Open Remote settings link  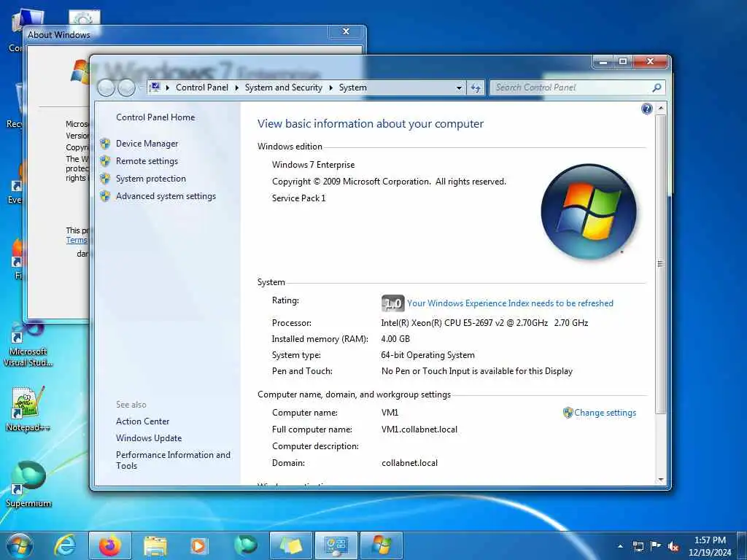point(147,161)
